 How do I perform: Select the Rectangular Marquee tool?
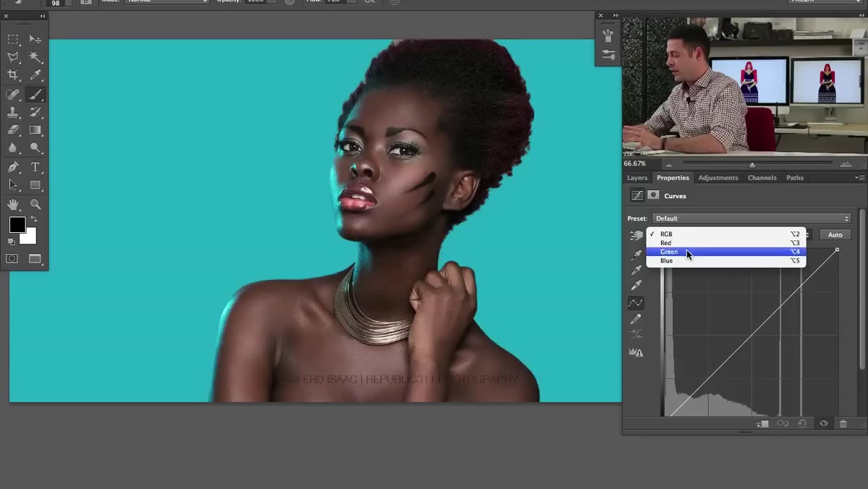point(13,39)
